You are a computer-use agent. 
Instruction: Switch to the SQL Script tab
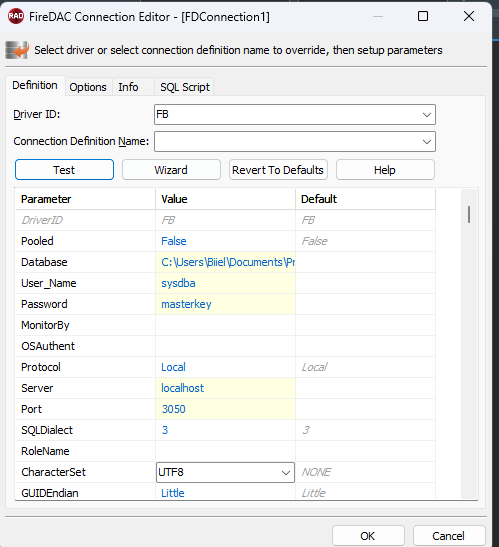tap(185, 87)
